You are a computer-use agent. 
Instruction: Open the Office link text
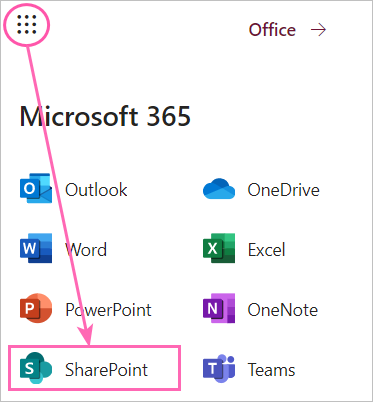click(272, 30)
